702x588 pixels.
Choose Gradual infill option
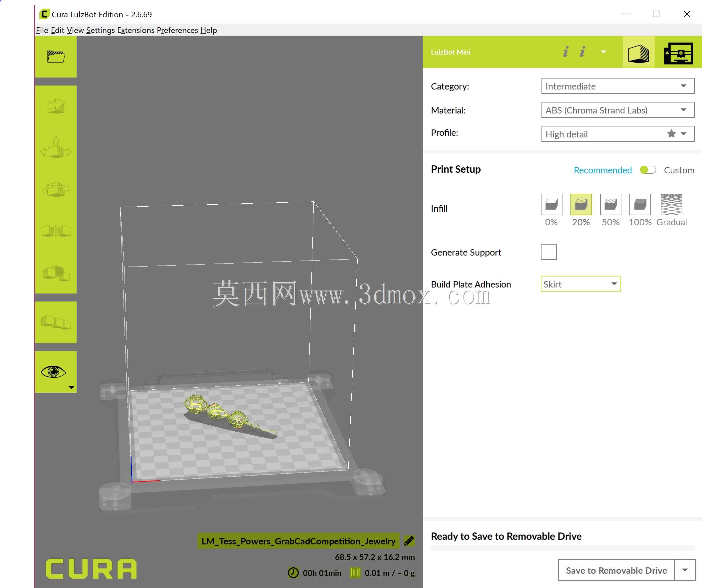click(x=671, y=204)
